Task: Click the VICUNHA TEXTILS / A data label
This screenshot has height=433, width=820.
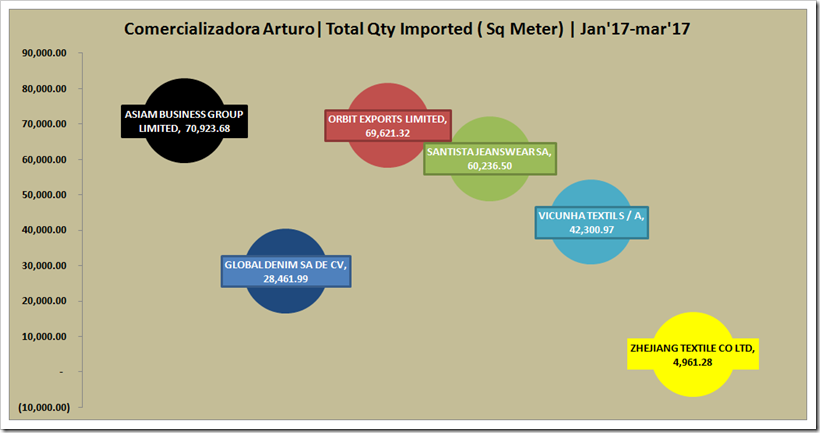Action: [x=591, y=223]
